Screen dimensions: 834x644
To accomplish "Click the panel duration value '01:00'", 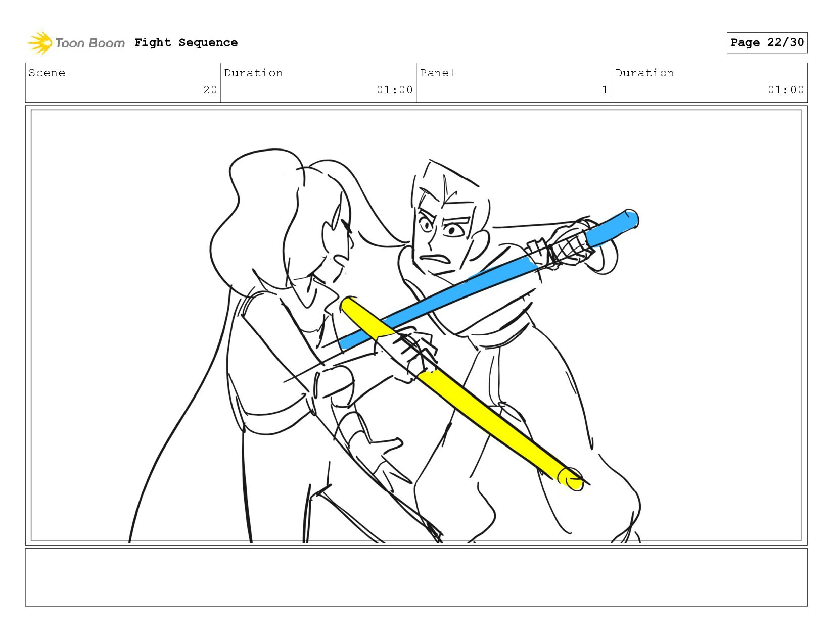I will 786,90.
